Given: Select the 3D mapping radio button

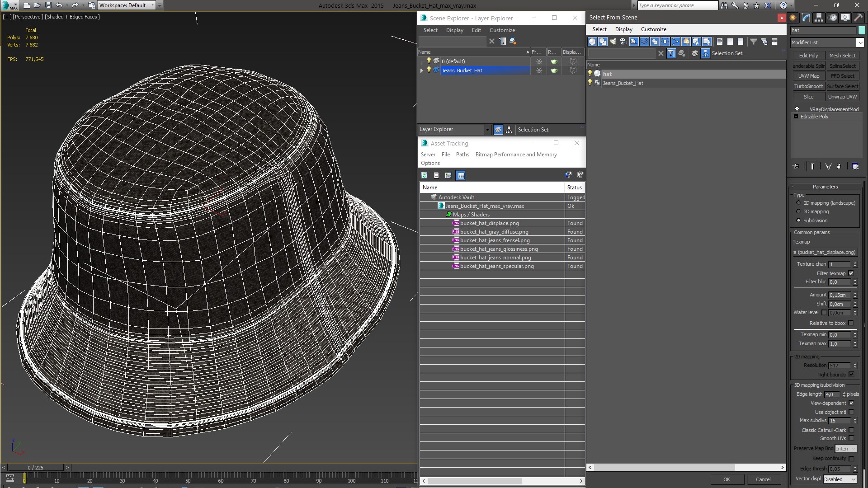Looking at the screenshot, I should [x=798, y=211].
